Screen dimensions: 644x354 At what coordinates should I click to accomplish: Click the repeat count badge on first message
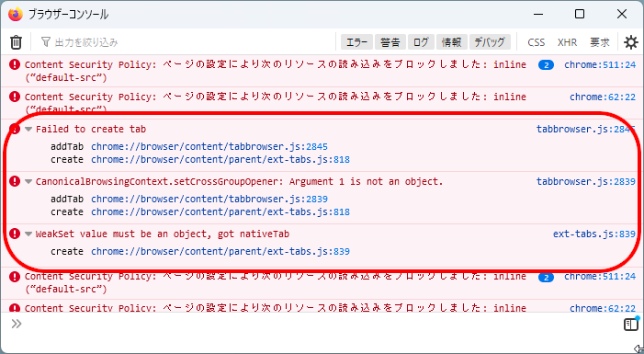tap(546, 65)
